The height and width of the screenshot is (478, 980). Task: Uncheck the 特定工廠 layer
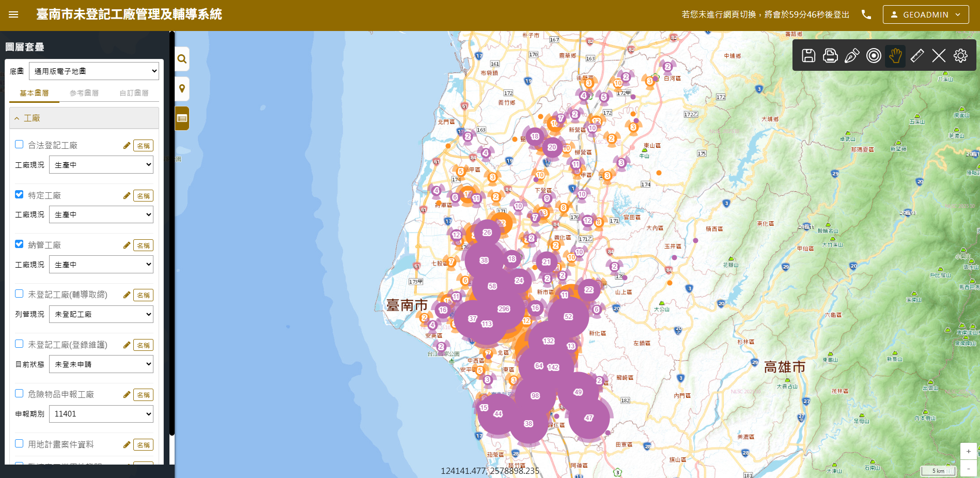[19, 194]
